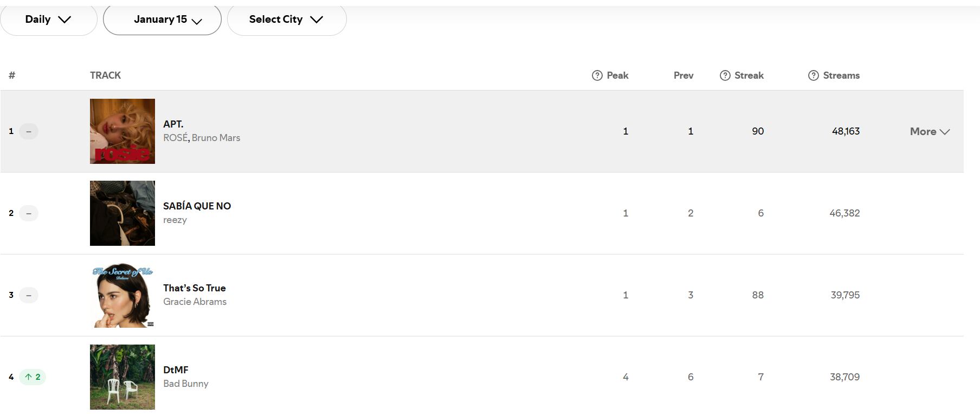
Task: Click the APT. rosie album cover
Action: tap(122, 131)
